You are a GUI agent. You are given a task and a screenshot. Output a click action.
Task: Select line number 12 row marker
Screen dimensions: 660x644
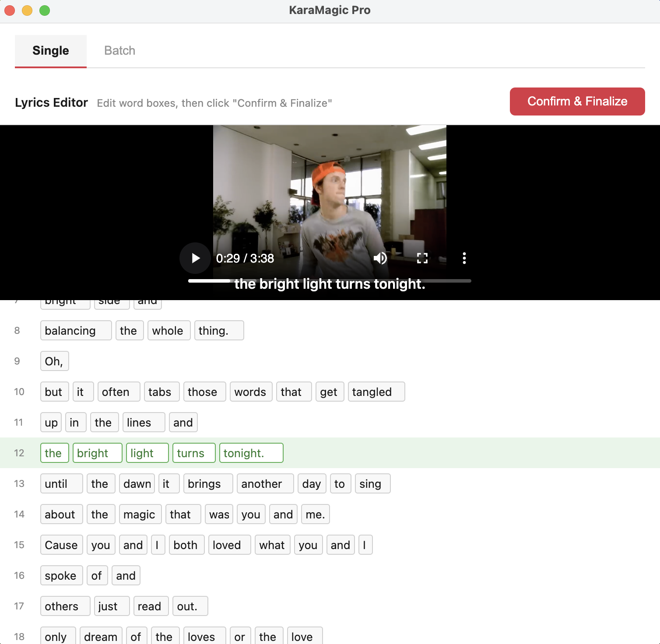19,453
